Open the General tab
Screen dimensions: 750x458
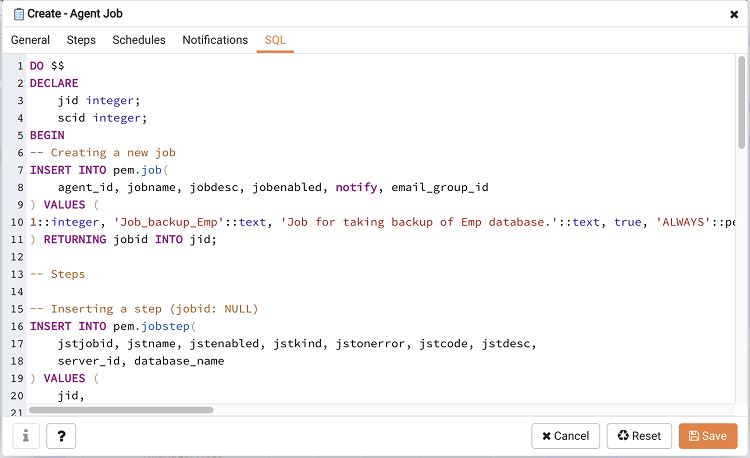(30, 40)
